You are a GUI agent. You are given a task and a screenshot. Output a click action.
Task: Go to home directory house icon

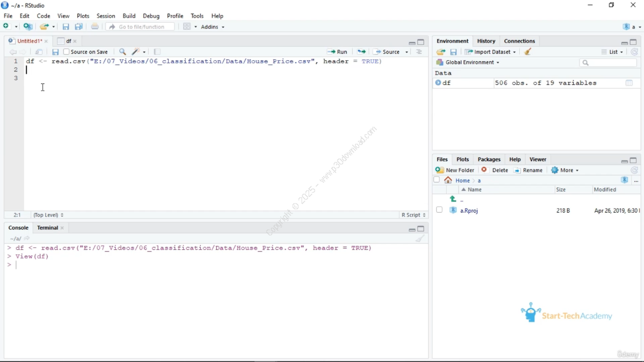tap(448, 180)
